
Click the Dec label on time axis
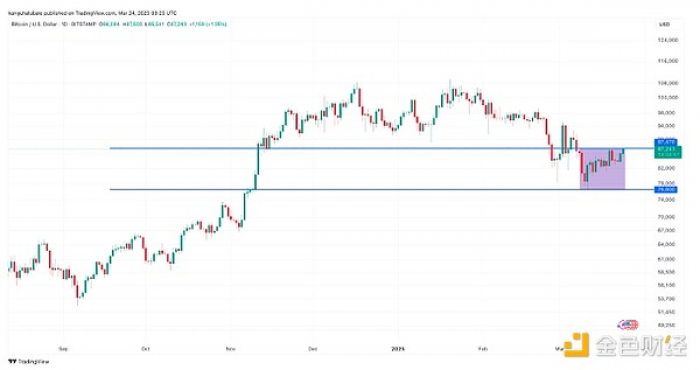pos(313,349)
